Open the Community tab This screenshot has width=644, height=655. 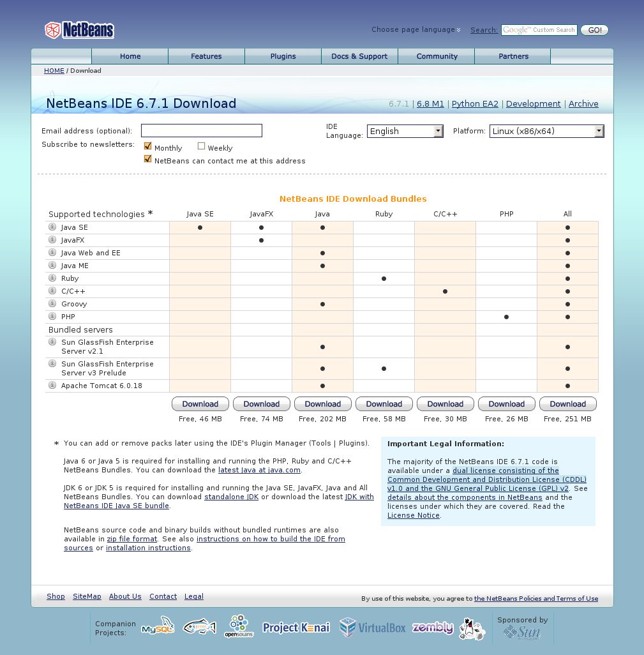click(437, 56)
